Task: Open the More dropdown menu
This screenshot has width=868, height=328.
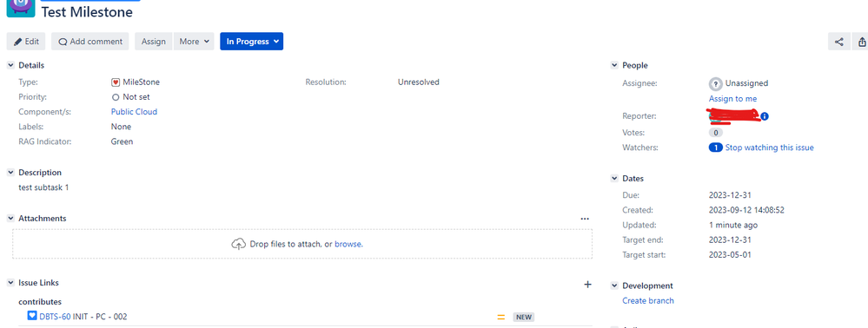Action: [194, 42]
